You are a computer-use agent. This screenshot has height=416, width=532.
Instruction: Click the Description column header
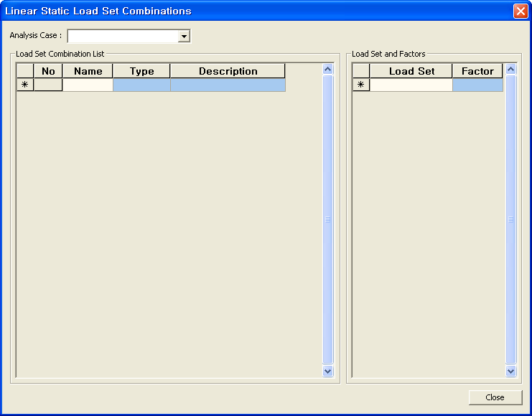click(x=228, y=71)
